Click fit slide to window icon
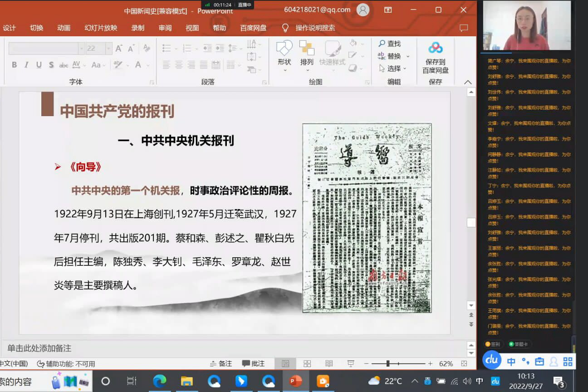Screen dimensions: 588x392 pyautogui.click(x=464, y=363)
